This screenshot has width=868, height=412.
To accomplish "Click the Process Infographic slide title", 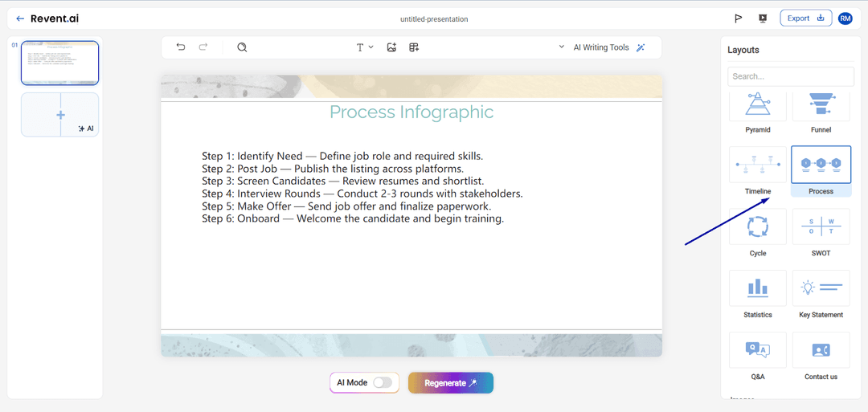I will (411, 112).
